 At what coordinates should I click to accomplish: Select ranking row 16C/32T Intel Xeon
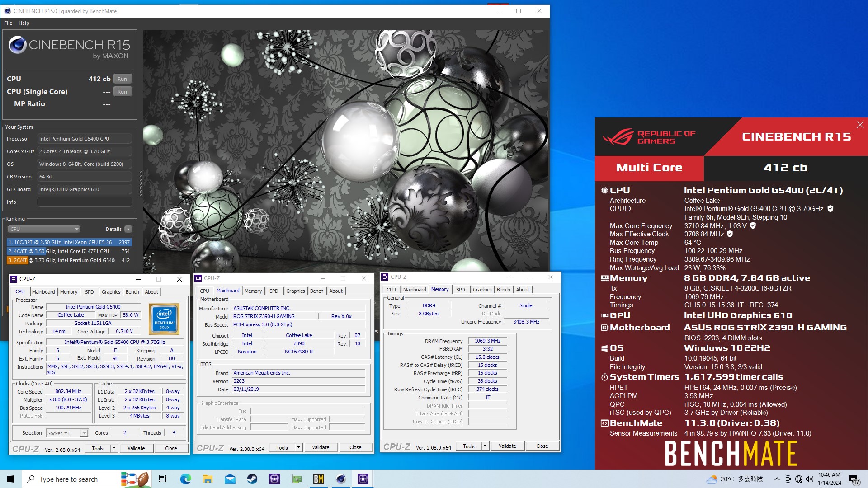point(69,242)
